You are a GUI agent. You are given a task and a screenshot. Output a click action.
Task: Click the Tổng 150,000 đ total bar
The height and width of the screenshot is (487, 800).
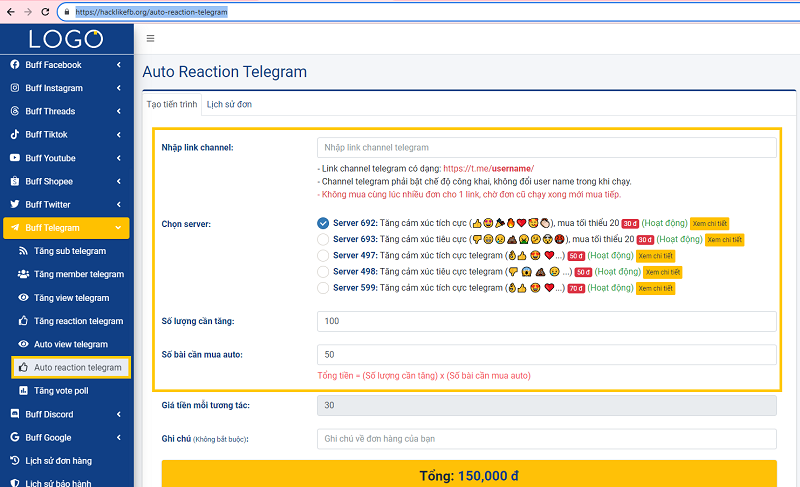tap(469, 474)
